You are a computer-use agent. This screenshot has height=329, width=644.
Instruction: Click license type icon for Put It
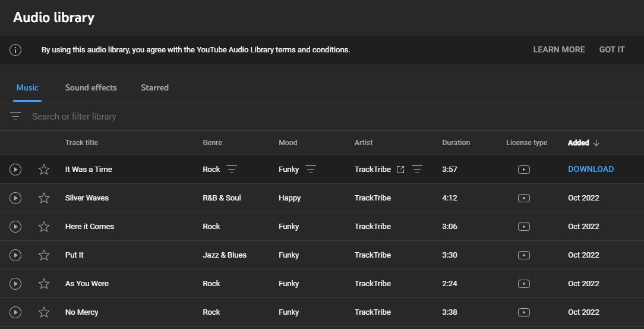[x=523, y=255]
